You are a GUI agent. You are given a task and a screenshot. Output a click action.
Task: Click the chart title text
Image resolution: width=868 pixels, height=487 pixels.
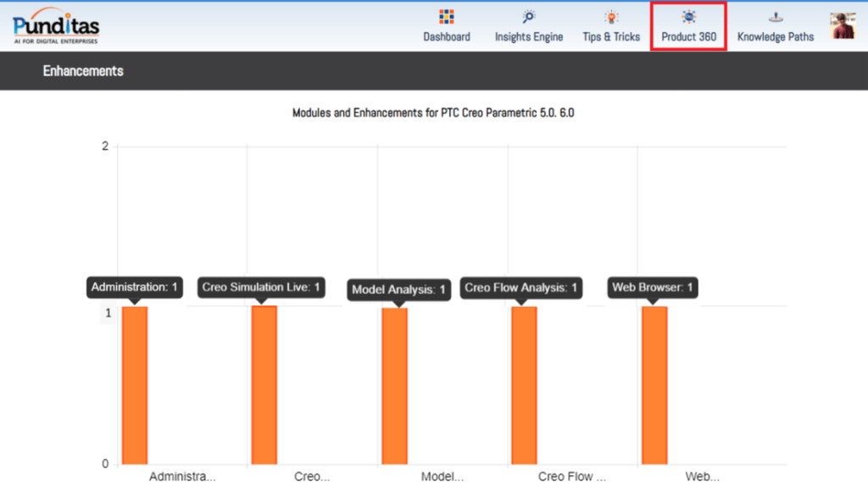[x=433, y=113]
